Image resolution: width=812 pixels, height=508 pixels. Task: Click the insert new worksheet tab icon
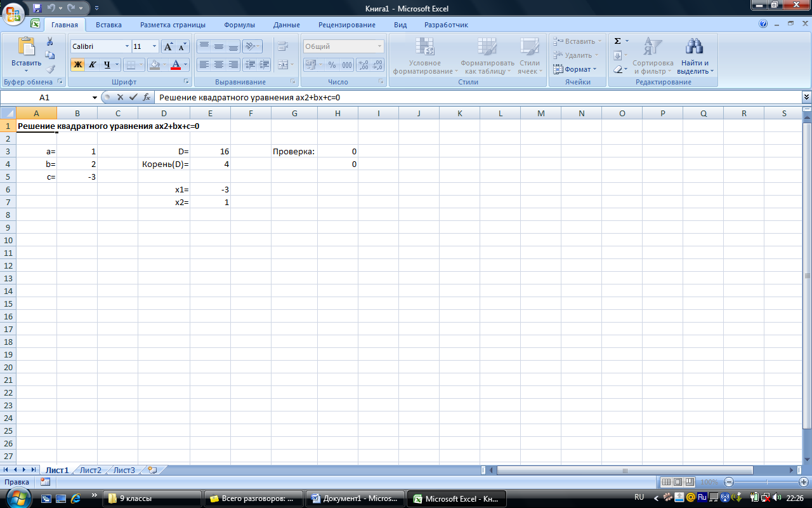pyautogui.click(x=152, y=470)
